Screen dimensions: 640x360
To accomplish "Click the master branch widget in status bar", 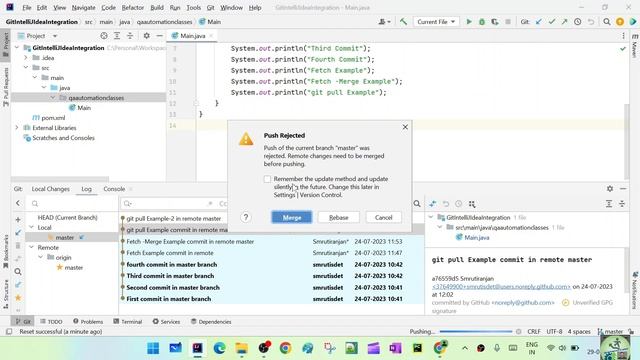I will tap(611, 331).
